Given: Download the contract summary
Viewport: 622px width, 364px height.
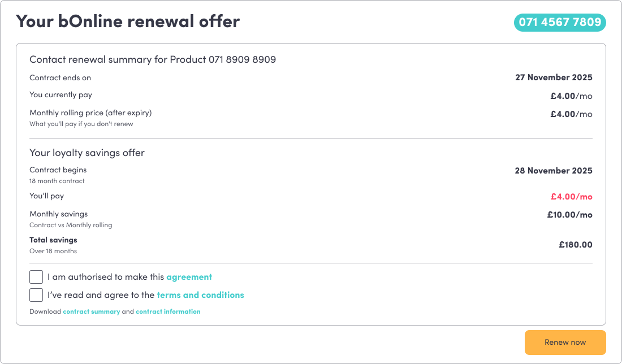Looking at the screenshot, I should point(91,311).
